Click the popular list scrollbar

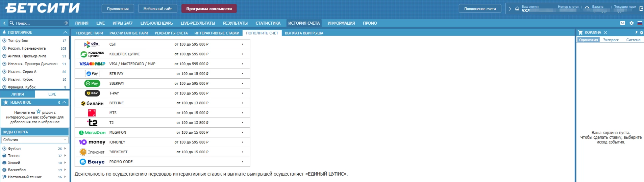69,47
